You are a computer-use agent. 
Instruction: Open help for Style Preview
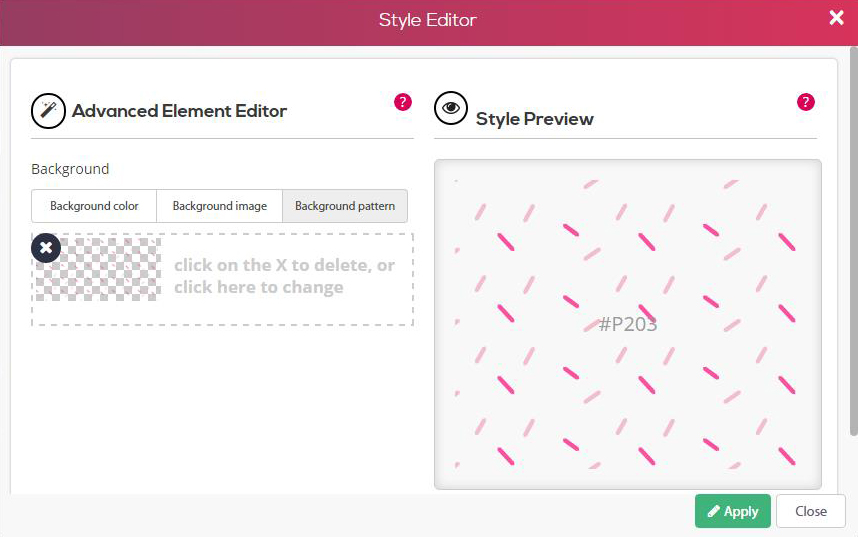point(805,102)
